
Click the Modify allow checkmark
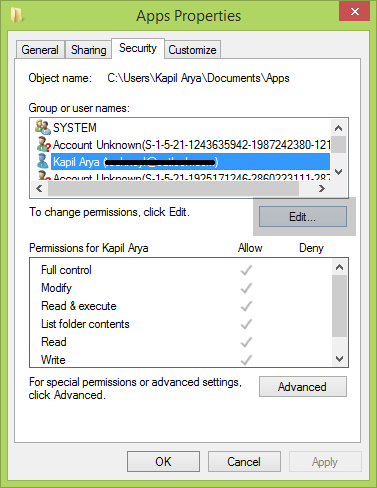[x=246, y=288]
